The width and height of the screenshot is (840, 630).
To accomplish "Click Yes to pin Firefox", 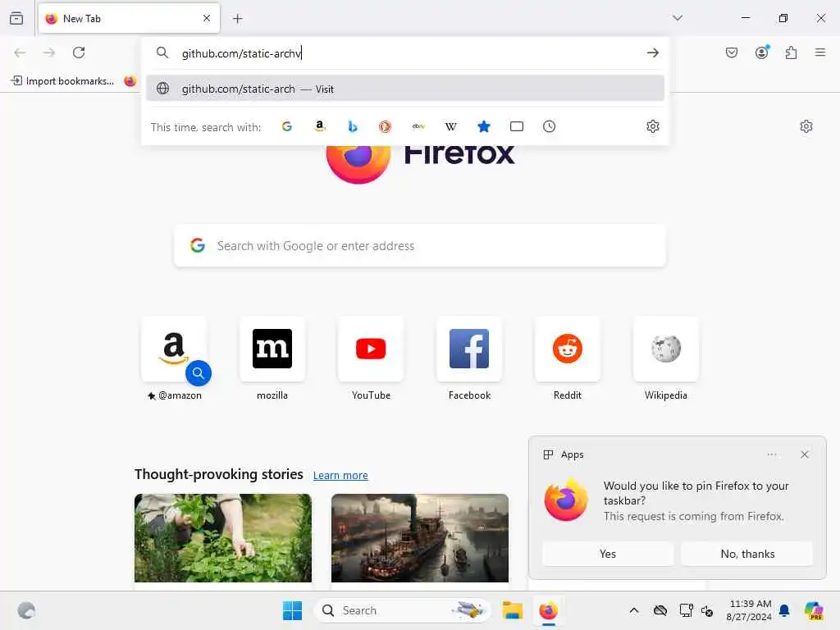I will (x=608, y=554).
